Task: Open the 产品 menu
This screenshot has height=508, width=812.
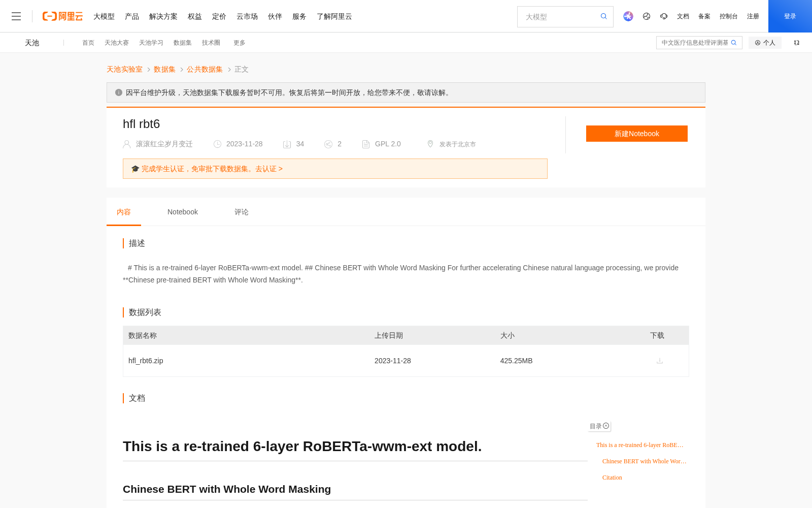Action: 132,16
